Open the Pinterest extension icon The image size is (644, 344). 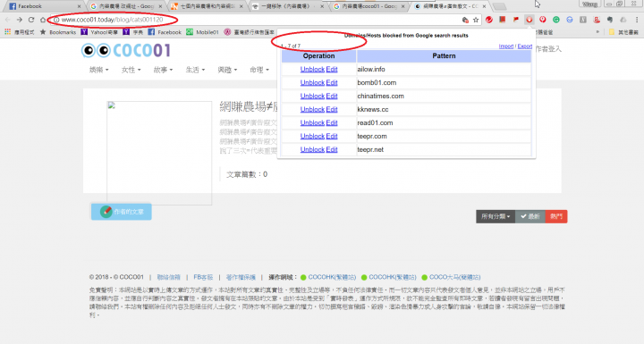point(543,20)
